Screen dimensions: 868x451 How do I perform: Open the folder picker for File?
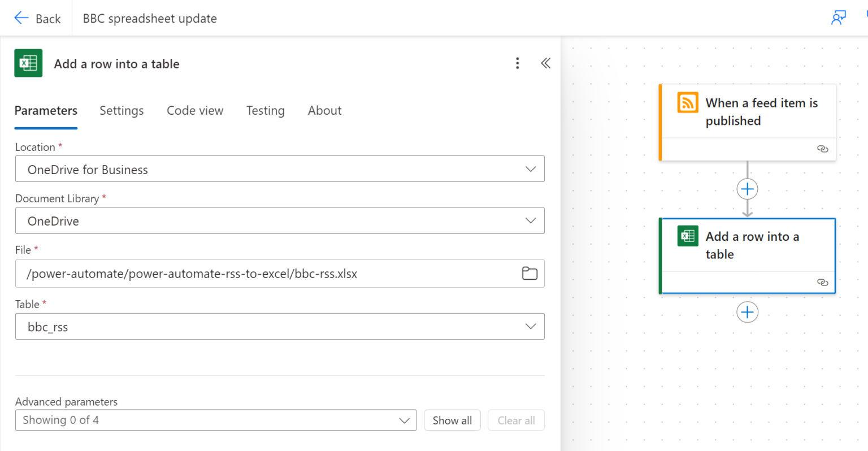click(x=530, y=274)
